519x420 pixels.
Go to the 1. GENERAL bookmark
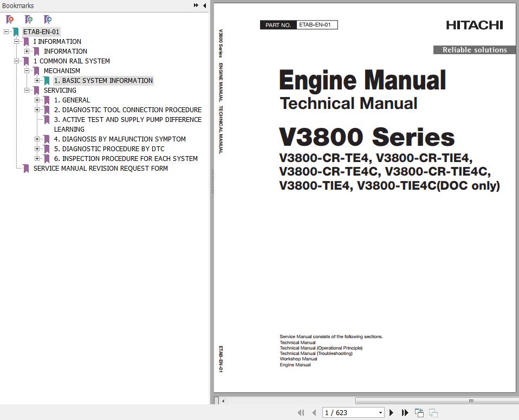tap(72, 100)
